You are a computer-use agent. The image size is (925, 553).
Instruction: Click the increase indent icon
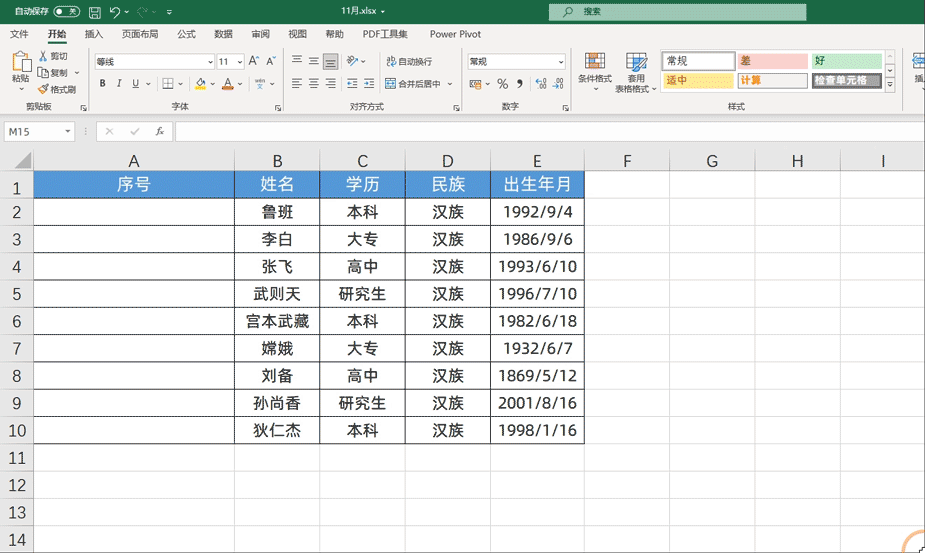[369, 84]
